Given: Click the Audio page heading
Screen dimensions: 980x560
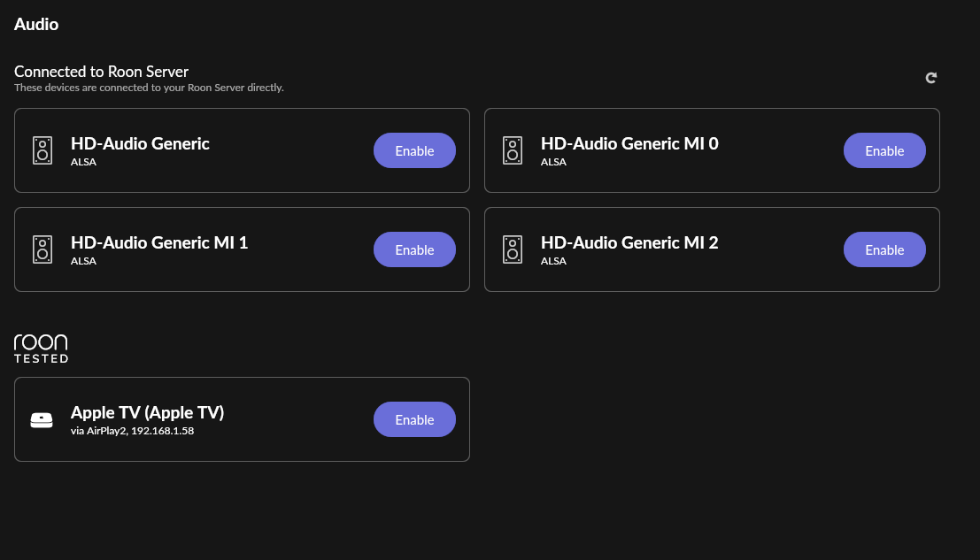Looking at the screenshot, I should tap(36, 25).
